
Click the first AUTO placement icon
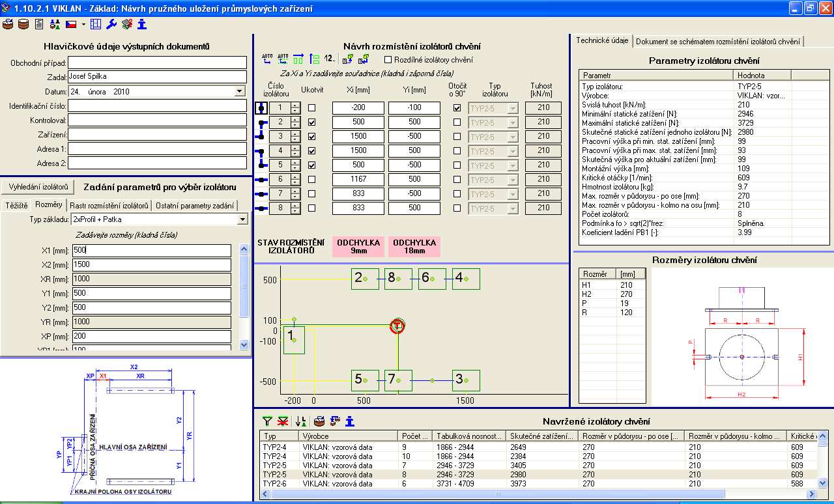(267, 59)
